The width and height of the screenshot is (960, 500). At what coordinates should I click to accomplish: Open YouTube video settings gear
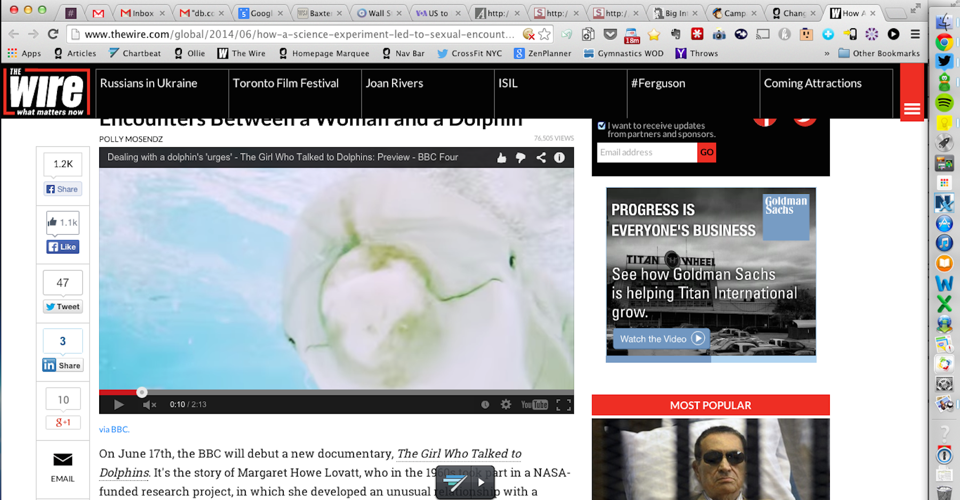pos(506,405)
